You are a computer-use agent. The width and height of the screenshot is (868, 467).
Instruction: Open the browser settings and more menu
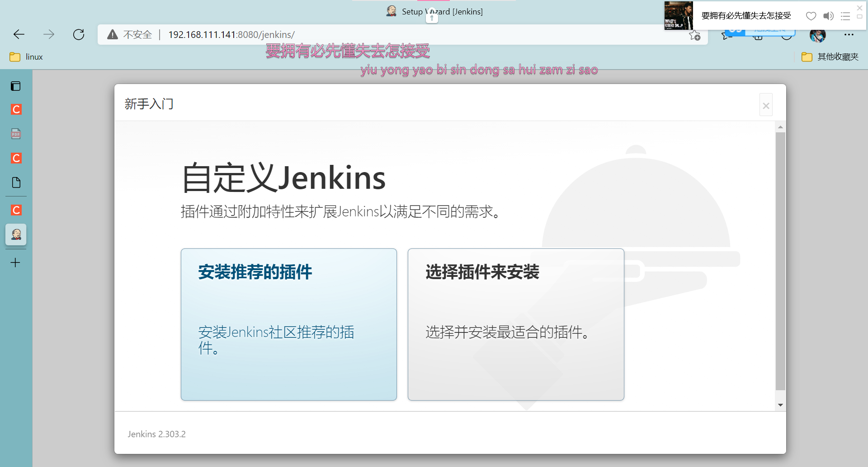(x=849, y=35)
